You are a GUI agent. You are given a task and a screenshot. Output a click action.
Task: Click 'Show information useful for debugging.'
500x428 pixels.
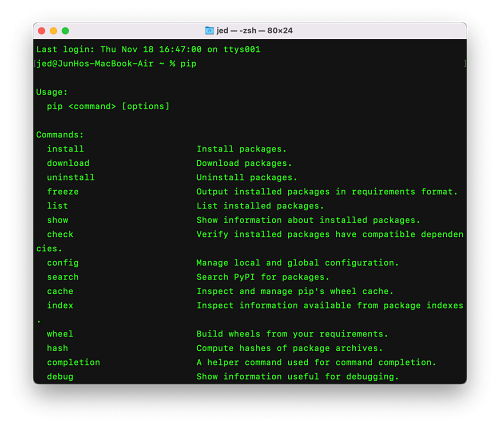pyautogui.click(x=298, y=377)
